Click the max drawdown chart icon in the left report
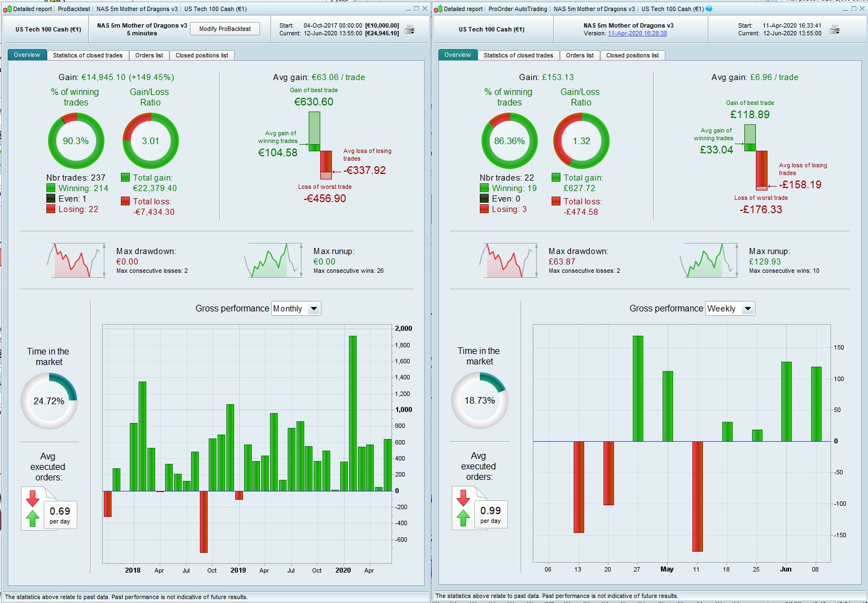 [x=76, y=260]
